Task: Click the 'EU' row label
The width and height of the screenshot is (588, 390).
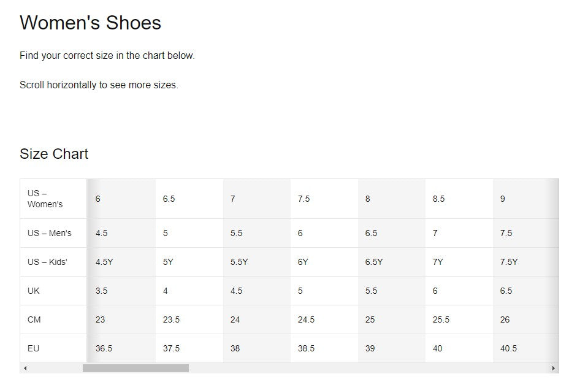Action: pyautogui.click(x=34, y=348)
